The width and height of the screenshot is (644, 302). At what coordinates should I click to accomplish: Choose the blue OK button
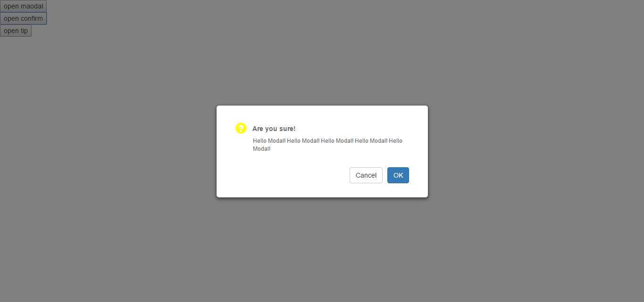pos(398,175)
